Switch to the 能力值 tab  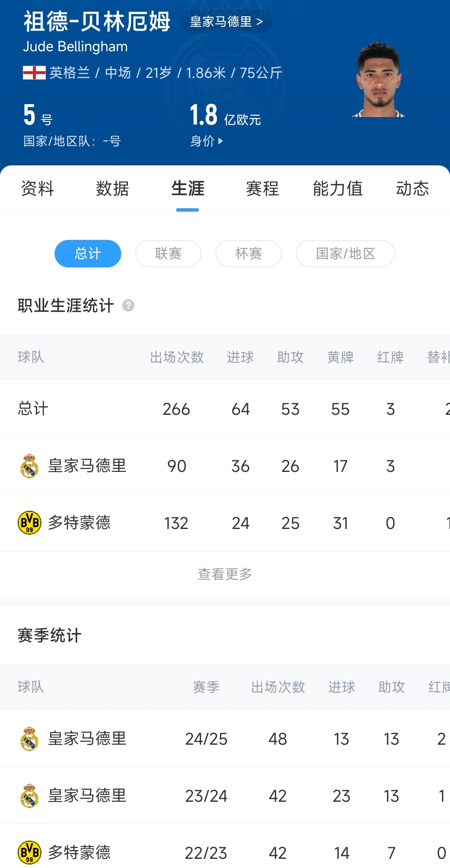[x=337, y=189]
